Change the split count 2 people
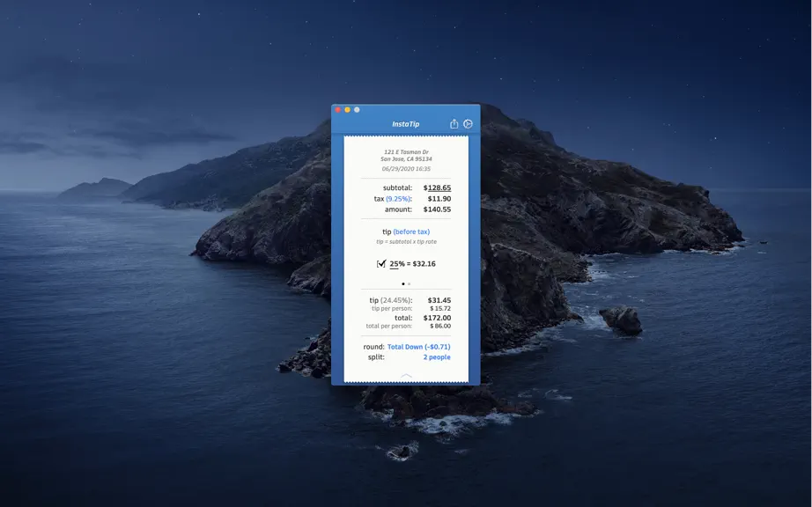The height and width of the screenshot is (507, 812). pos(437,357)
